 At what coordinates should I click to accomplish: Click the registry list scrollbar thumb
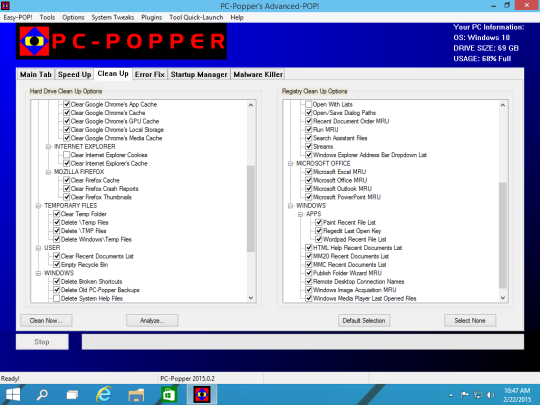coord(503,235)
